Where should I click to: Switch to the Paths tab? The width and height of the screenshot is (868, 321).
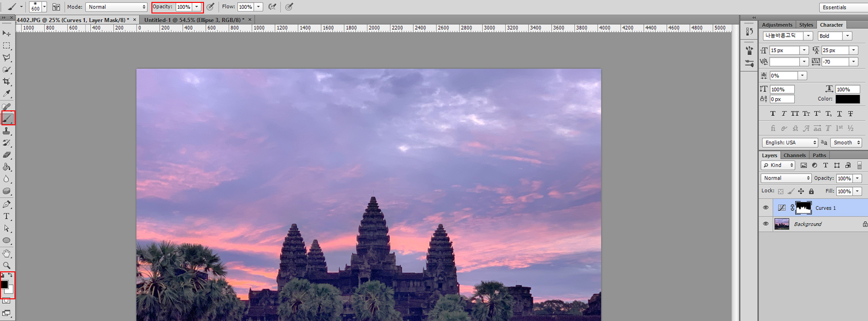(819, 155)
